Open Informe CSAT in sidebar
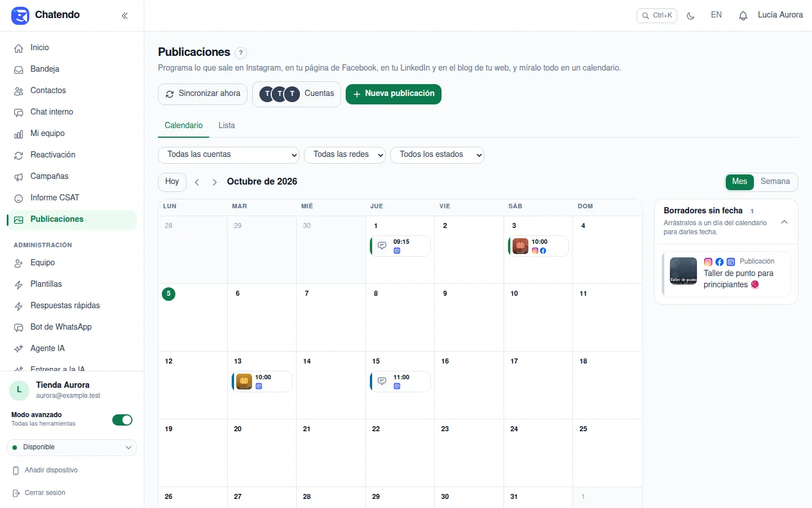This screenshot has height=508, width=812. tap(72, 198)
